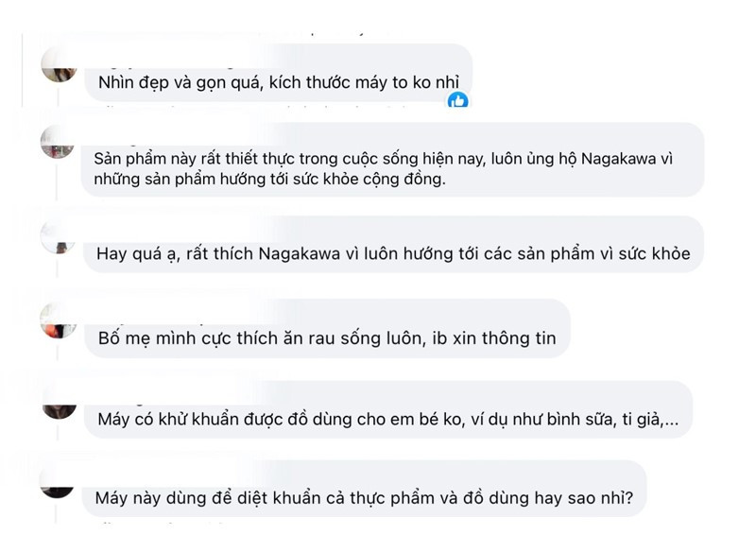
Task: Click avatar beside "Bố mẹ mình" comment
Action: pos(59,322)
